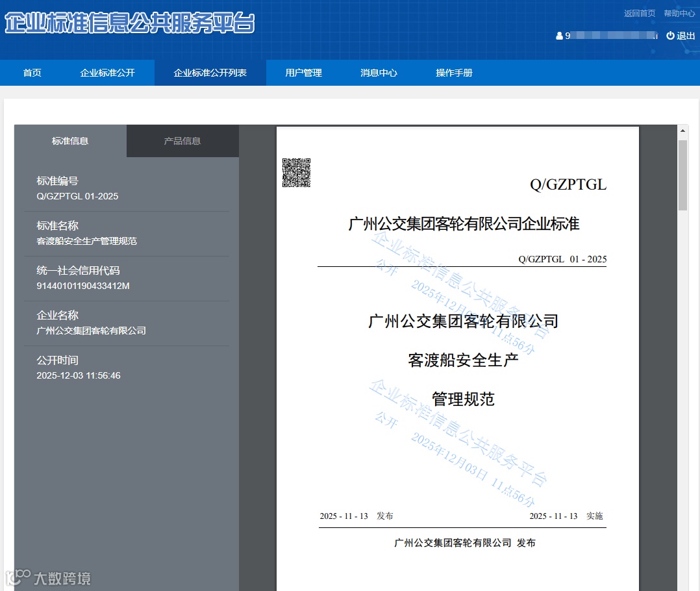
Task: Click the QR code on document
Action: (296, 173)
